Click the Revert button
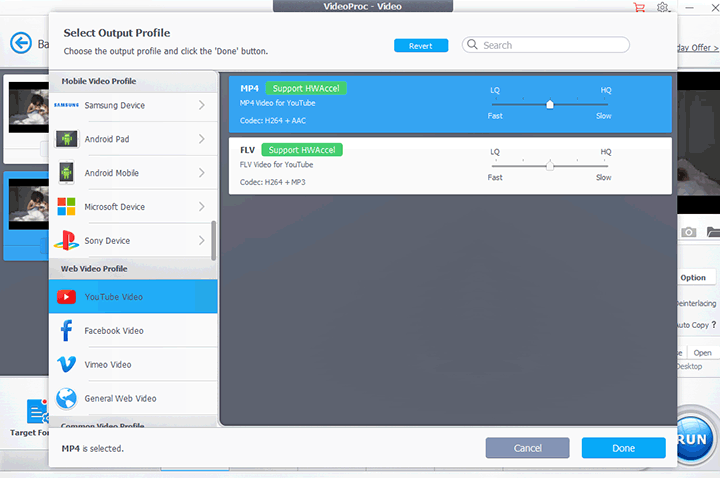 pyautogui.click(x=421, y=45)
